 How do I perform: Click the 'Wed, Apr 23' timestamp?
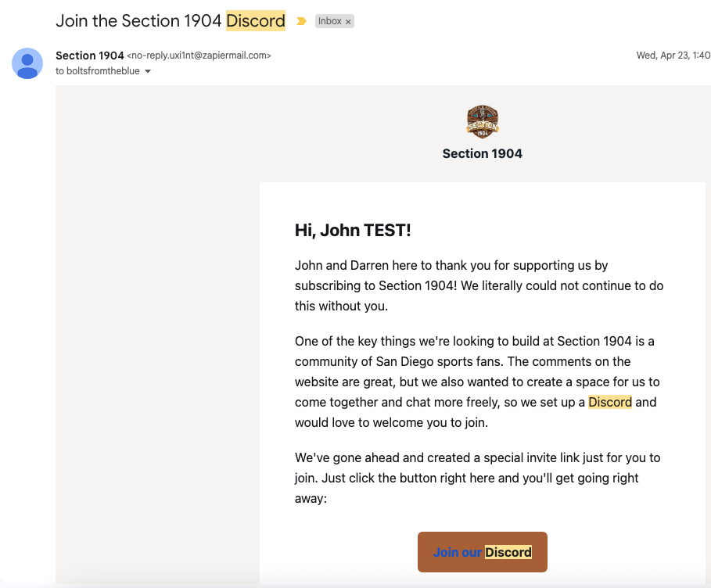coord(673,56)
